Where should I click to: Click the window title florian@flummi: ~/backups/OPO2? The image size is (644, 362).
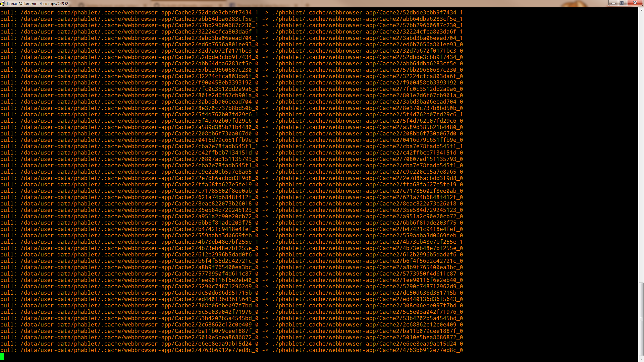point(38,4)
